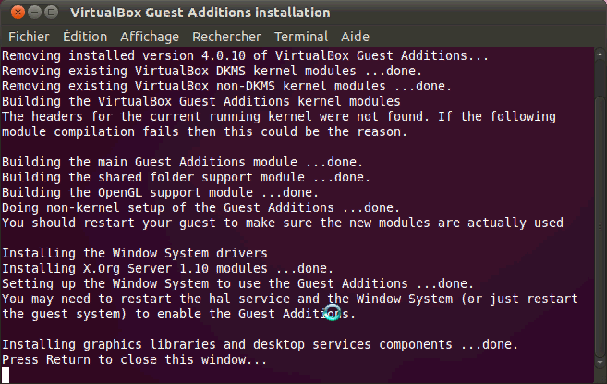Click line 'Building the OpenGL support module'
The width and height of the screenshot is (607, 384).
coord(160,192)
